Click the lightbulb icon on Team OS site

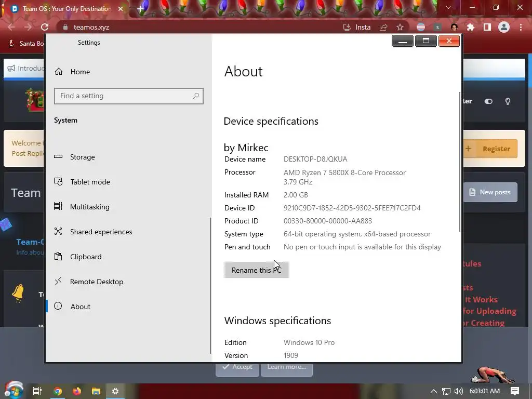pyautogui.click(x=508, y=101)
